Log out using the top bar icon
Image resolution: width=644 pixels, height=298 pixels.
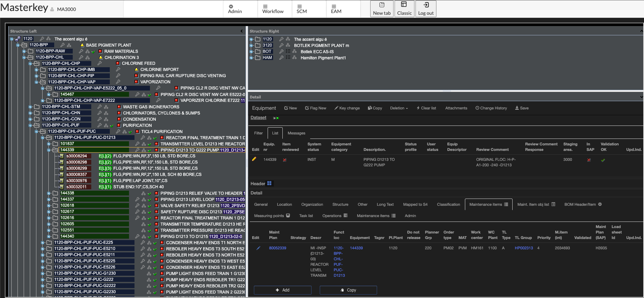(x=426, y=5)
